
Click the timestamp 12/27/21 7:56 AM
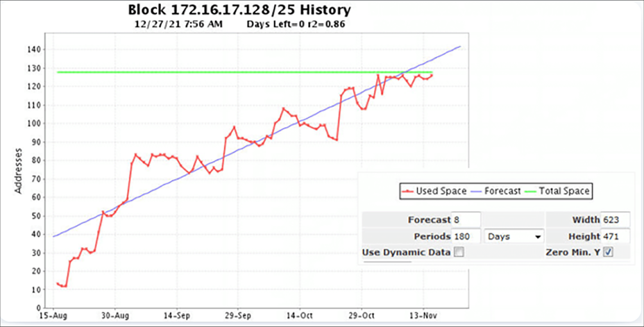pyautogui.click(x=178, y=24)
